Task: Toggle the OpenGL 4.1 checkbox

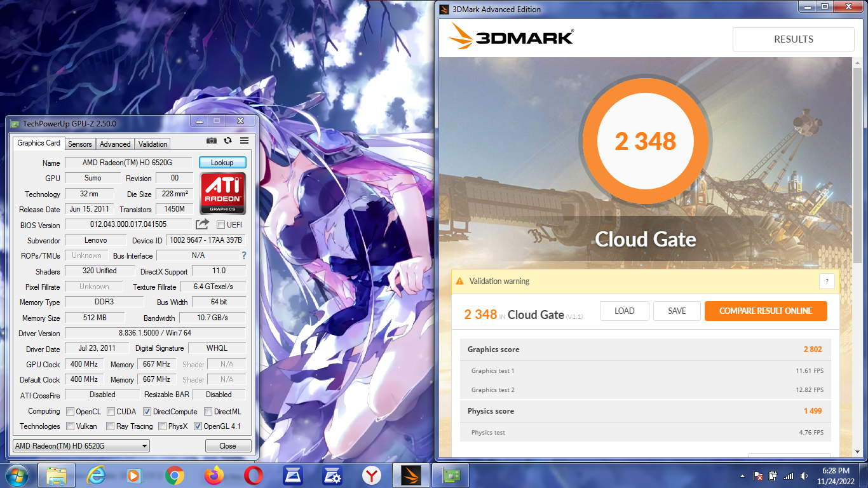Action: (198, 426)
